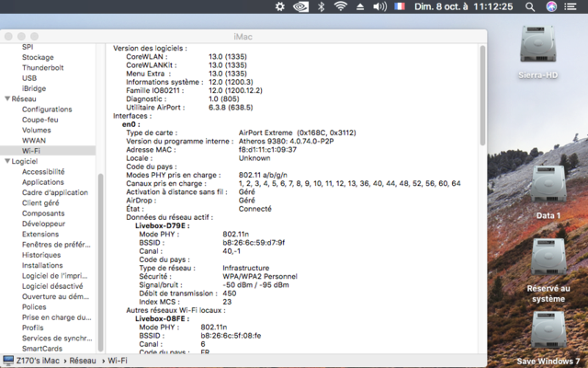
Task: Select SmartCards in the sidebar
Action: coord(42,349)
